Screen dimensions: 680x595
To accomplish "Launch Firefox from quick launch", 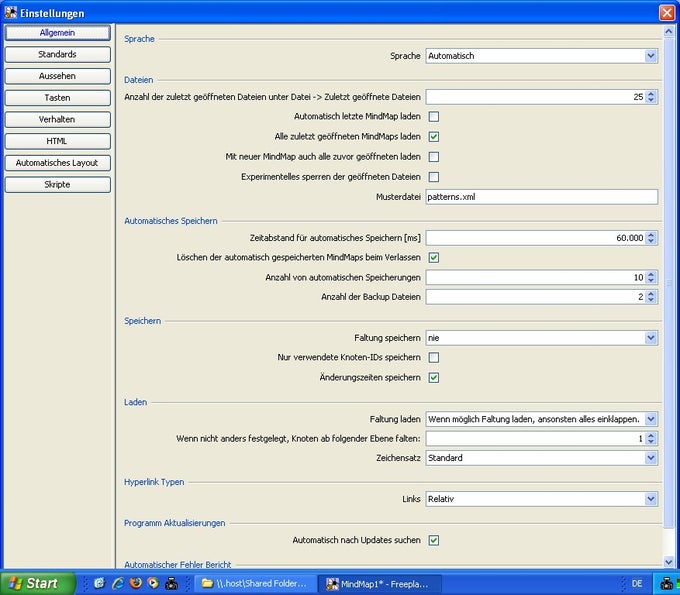I will coord(136,583).
